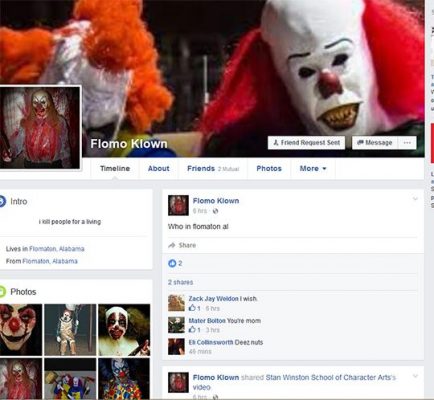Click Zack Jay Weldon's comment avatar
434x400 pixels.
point(176,303)
